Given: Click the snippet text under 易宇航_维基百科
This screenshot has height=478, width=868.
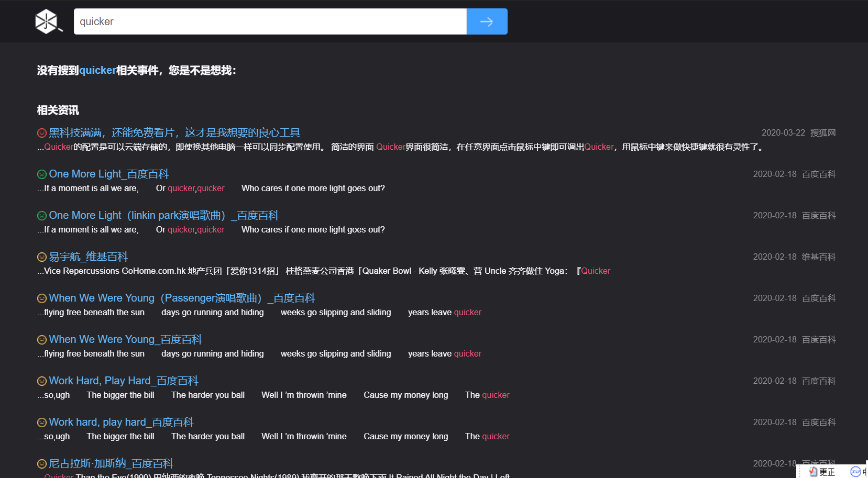Looking at the screenshot, I should 324,271.
